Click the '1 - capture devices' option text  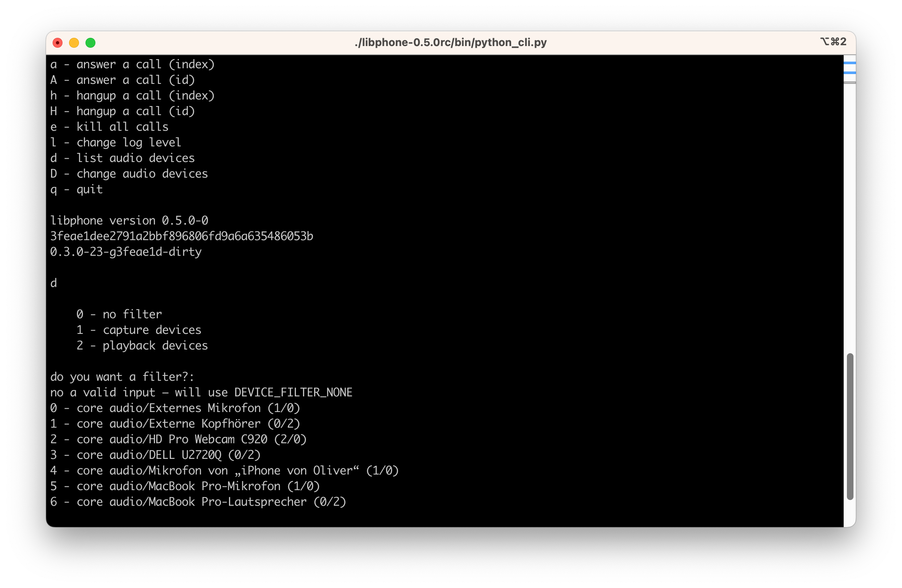click(139, 330)
